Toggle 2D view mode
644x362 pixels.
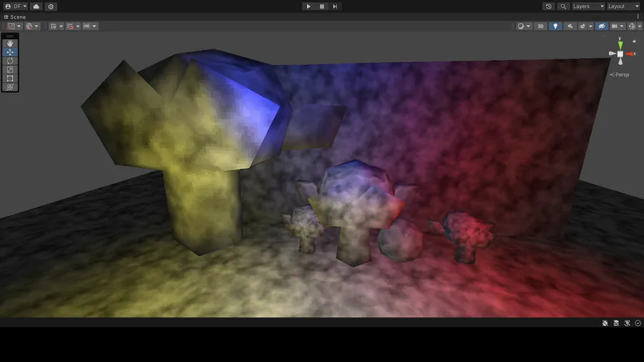pos(540,26)
